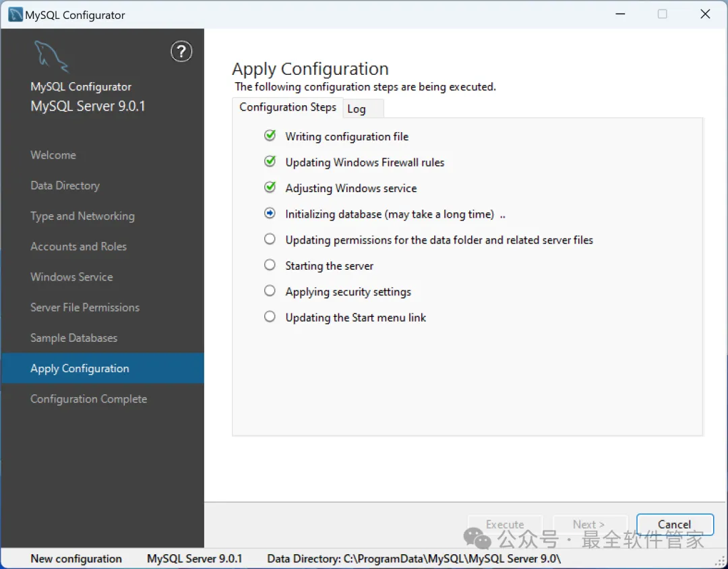This screenshot has width=728, height=569.
Task: Click 'Writing configuration file' step text
Action: [x=347, y=137]
